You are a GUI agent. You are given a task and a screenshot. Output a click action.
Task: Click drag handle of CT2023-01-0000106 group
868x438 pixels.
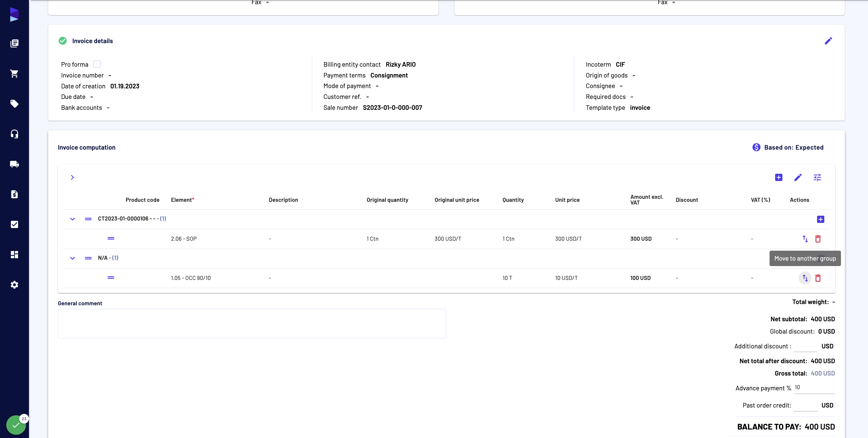[88, 219]
